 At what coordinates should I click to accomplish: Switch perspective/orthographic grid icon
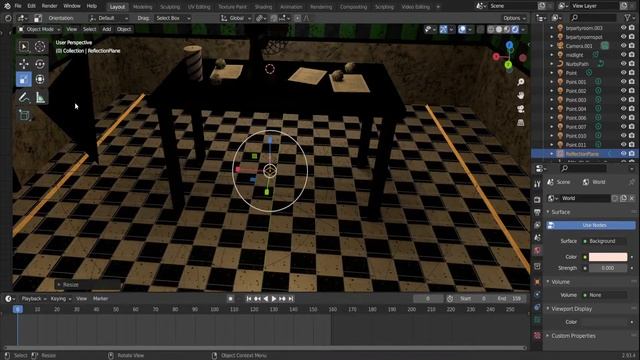point(521,122)
